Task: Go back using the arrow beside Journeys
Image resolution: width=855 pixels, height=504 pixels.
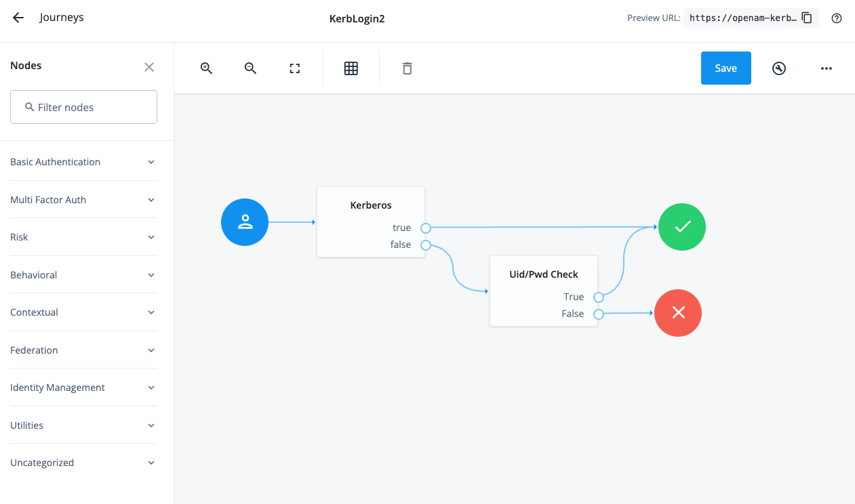Action: [x=18, y=18]
